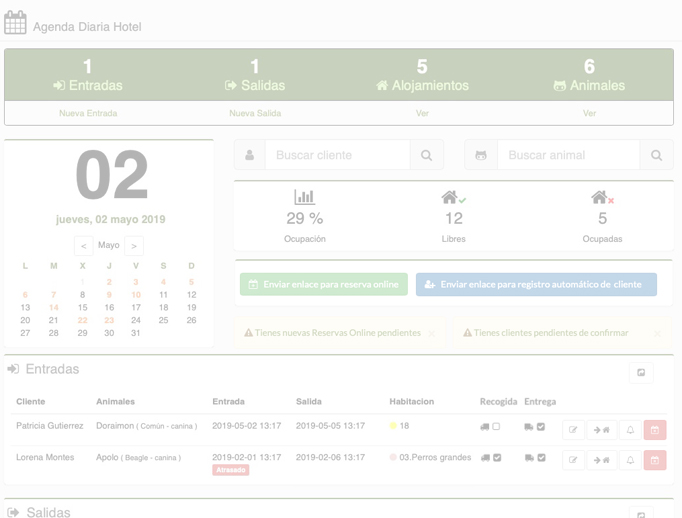Viewport: 682px width, 518px height.
Task: Toggle Recogida checkbox for Patricia Gutierrez
Action: 496,427
